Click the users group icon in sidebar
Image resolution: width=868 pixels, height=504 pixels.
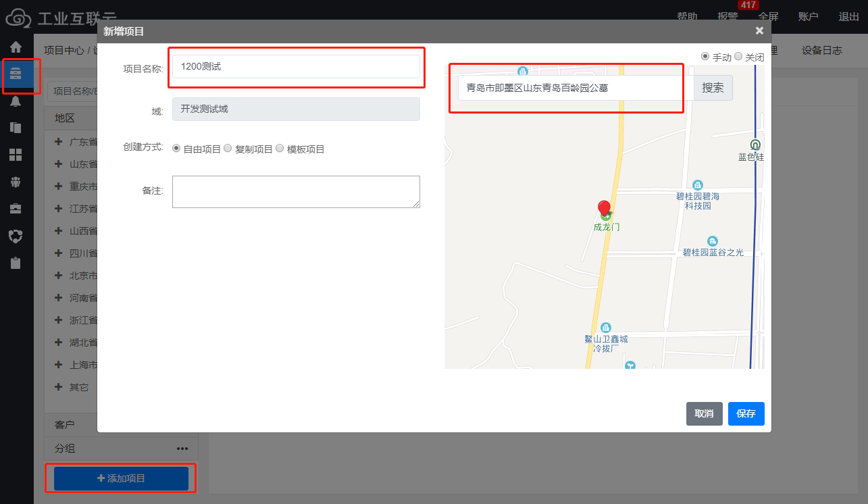point(16,181)
